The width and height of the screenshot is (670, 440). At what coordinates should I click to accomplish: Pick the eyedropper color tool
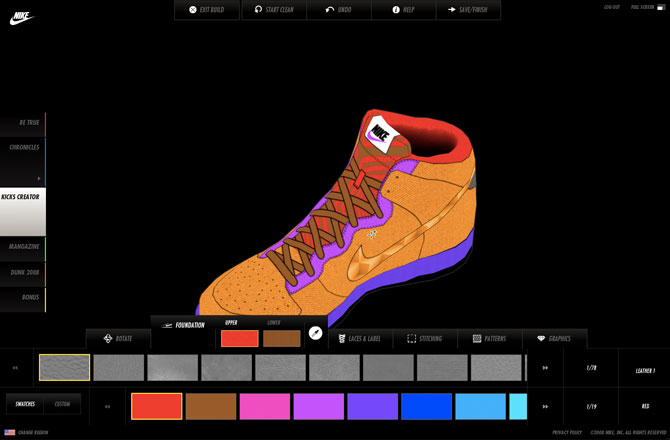pyautogui.click(x=315, y=333)
